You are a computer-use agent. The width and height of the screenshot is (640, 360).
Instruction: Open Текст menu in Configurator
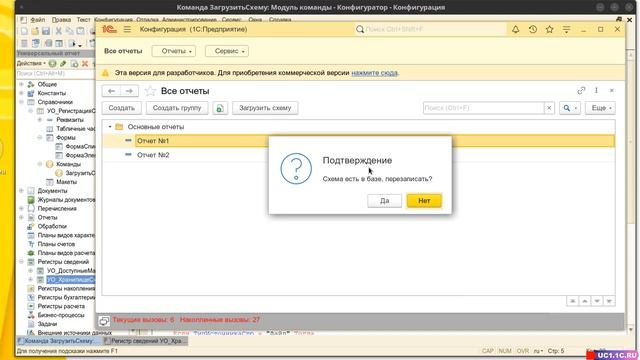click(83, 20)
